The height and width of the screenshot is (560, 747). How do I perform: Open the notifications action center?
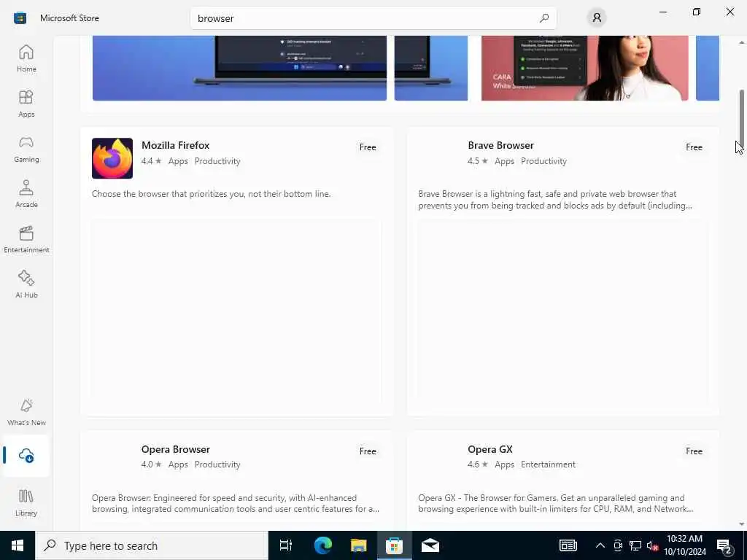(724, 545)
